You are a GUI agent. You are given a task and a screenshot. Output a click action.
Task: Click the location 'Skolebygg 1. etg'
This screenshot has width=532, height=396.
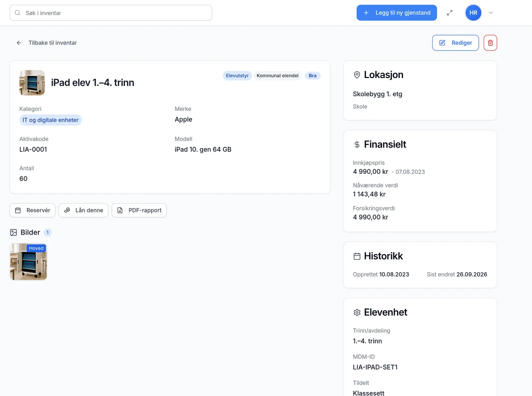[x=378, y=94]
